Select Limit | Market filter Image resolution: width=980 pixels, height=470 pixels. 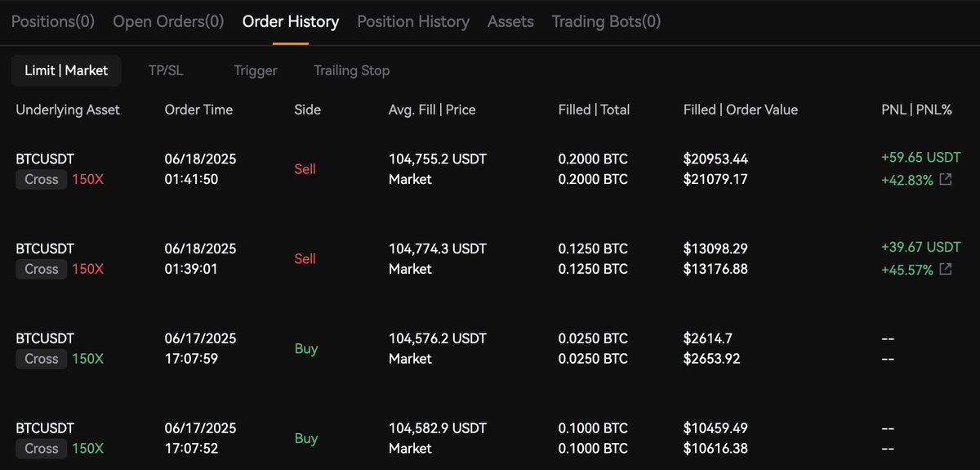pyautogui.click(x=66, y=70)
